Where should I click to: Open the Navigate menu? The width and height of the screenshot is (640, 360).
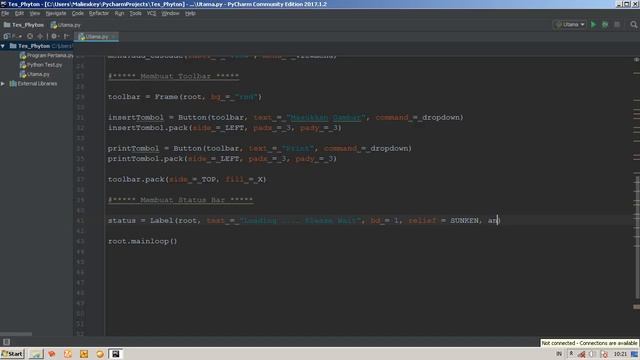click(x=56, y=13)
